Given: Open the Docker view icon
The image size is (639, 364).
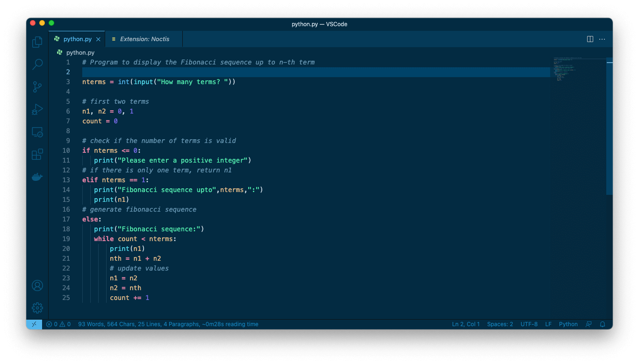Looking at the screenshot, I should click(x=37, y=177).
